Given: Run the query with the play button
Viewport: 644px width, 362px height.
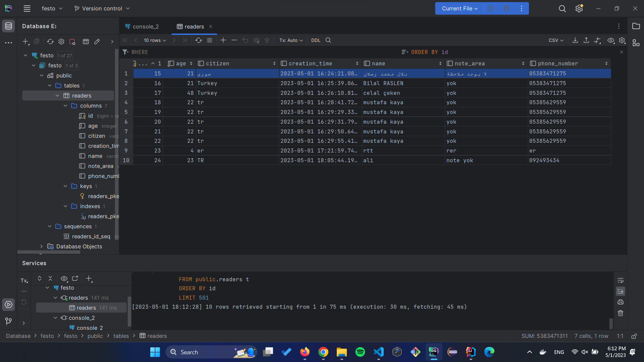Looking at the screenshot, I should tap(491, 8).
